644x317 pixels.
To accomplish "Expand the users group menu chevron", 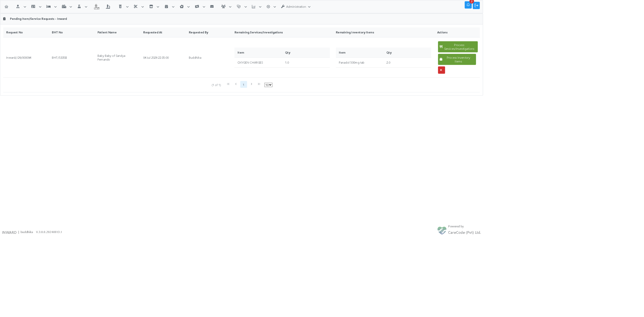I will coord(230,7).
